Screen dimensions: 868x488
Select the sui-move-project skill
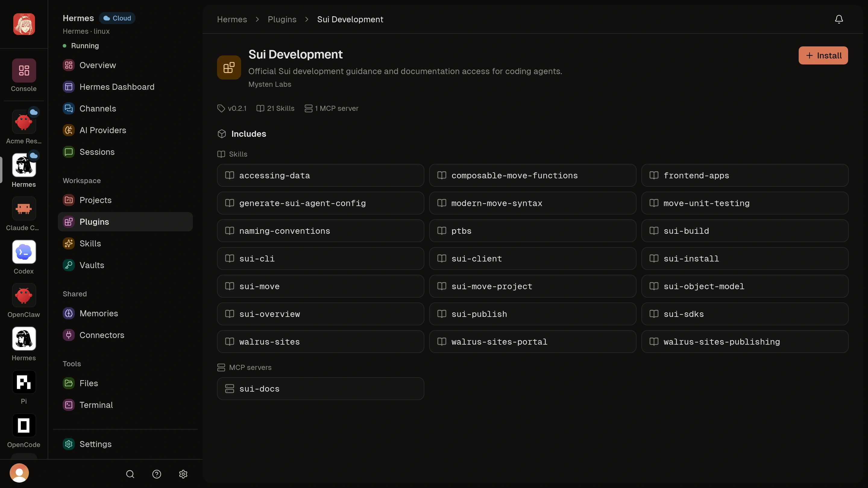point(532,286)
